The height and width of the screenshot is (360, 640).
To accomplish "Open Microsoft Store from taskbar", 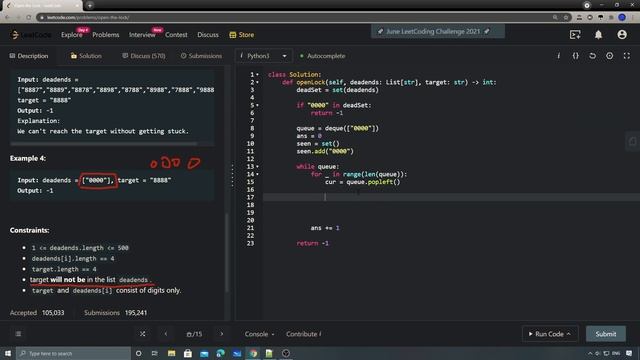I will (x=188, y=353).
